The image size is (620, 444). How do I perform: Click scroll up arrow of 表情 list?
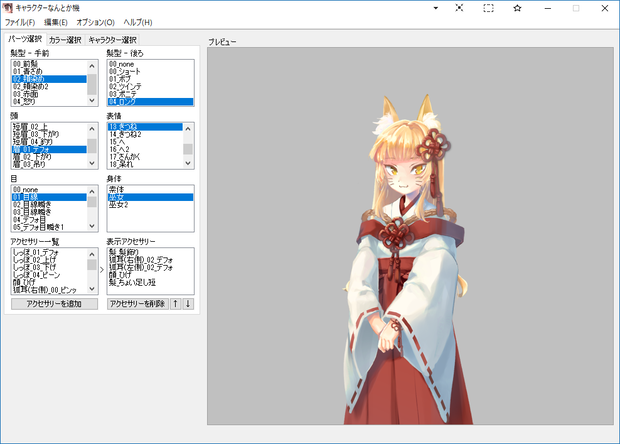coord(188,129)
